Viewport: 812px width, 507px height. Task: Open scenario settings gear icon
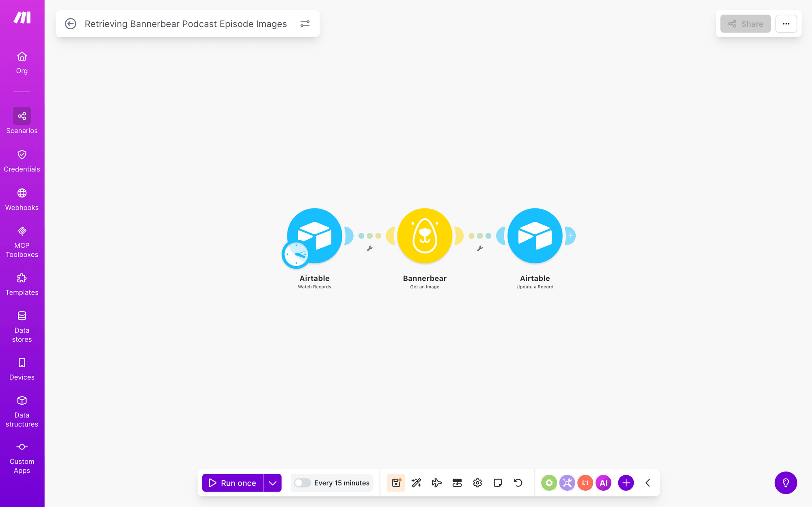point(477,483)
